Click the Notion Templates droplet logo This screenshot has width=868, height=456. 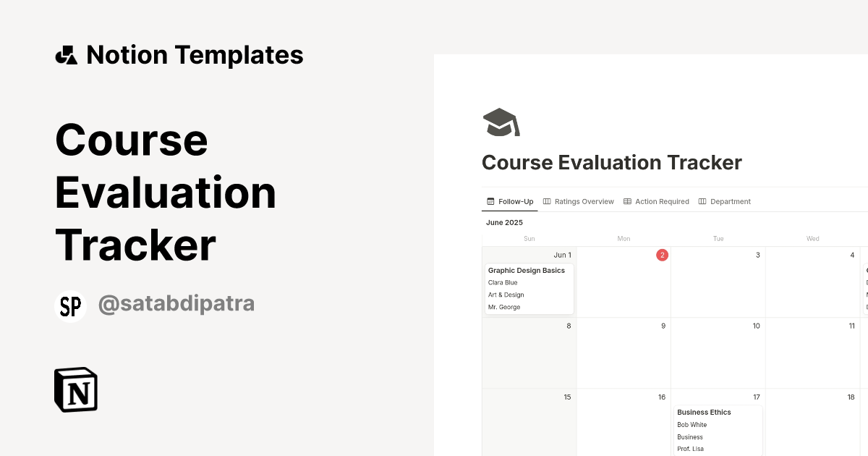point(66,54)
